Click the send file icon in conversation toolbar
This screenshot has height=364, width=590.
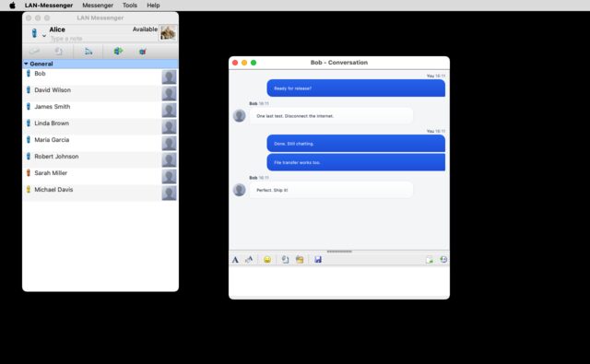point(285,260)
